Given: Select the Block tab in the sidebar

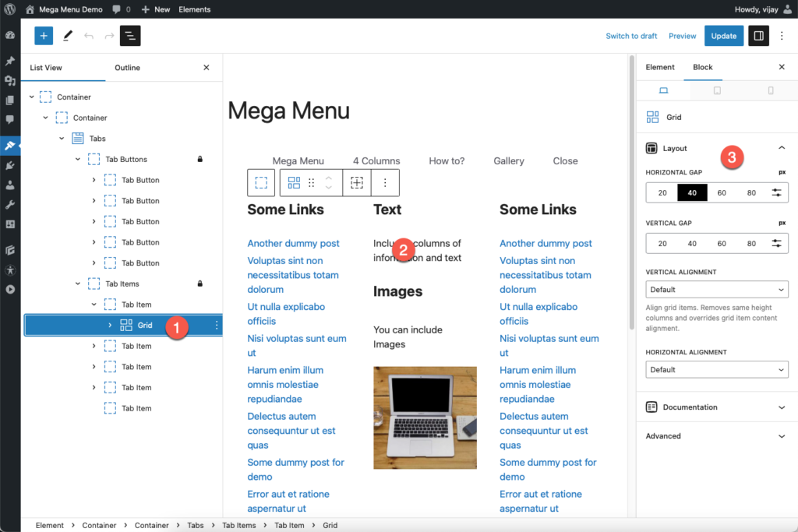Looking at the screenshot, I should [702, 67].
